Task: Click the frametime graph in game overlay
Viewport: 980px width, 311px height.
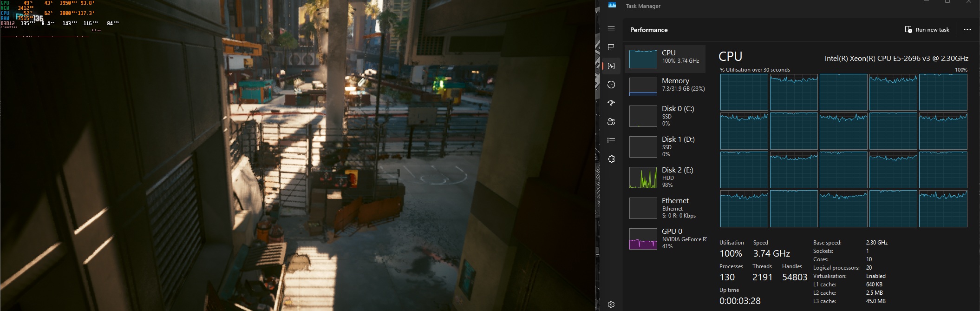Action: tap(45, 36)
